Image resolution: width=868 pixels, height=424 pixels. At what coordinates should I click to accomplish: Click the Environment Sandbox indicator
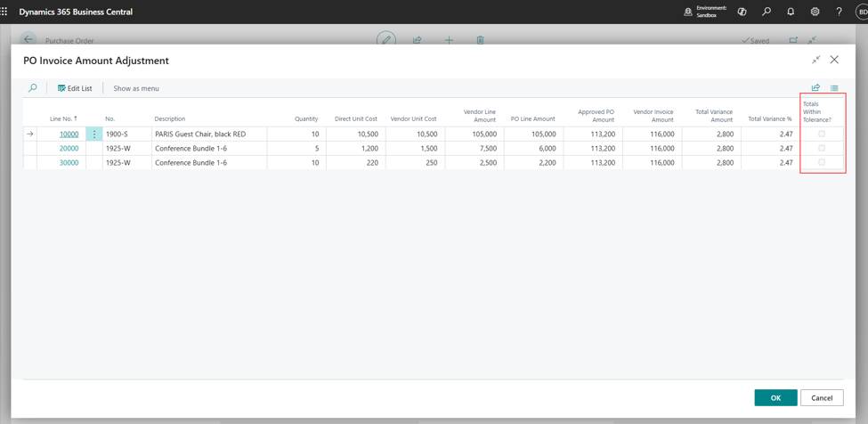pos(706,11)
